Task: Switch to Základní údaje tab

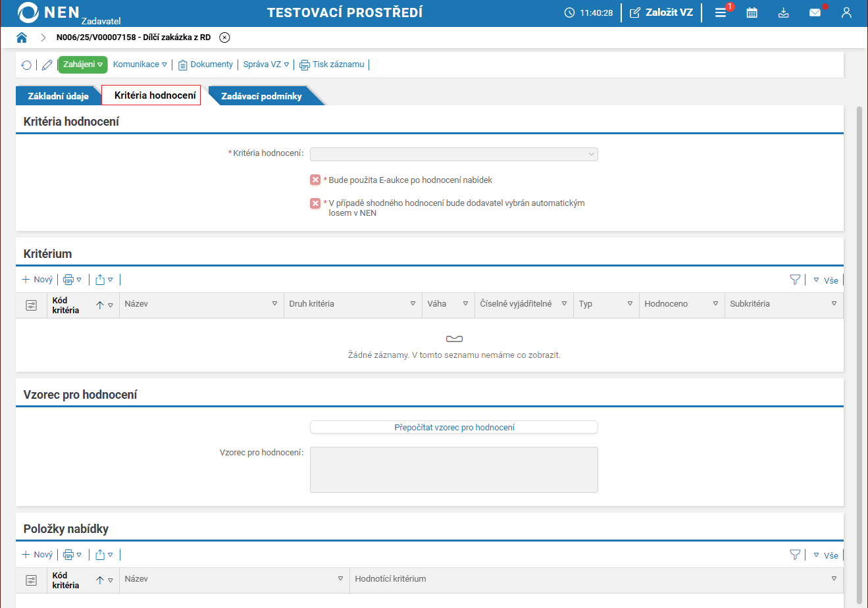Action: 59,96
